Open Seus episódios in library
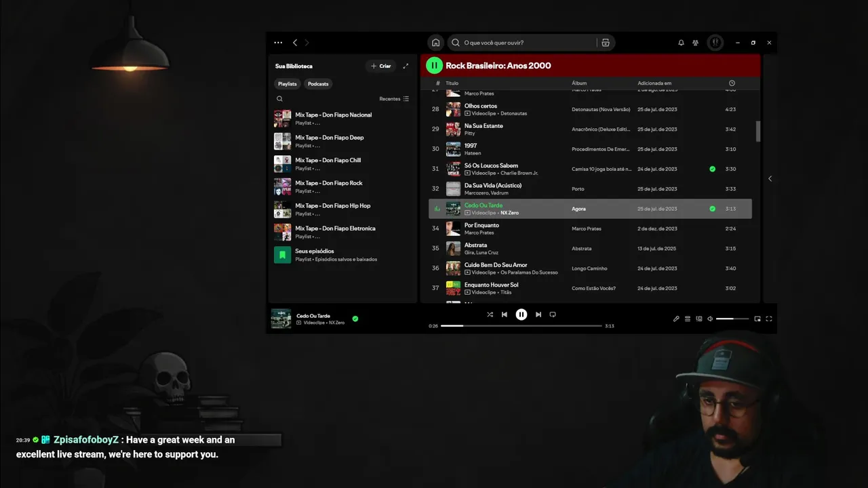This screenshot has height=488, width=868. [x=342, y=255]
